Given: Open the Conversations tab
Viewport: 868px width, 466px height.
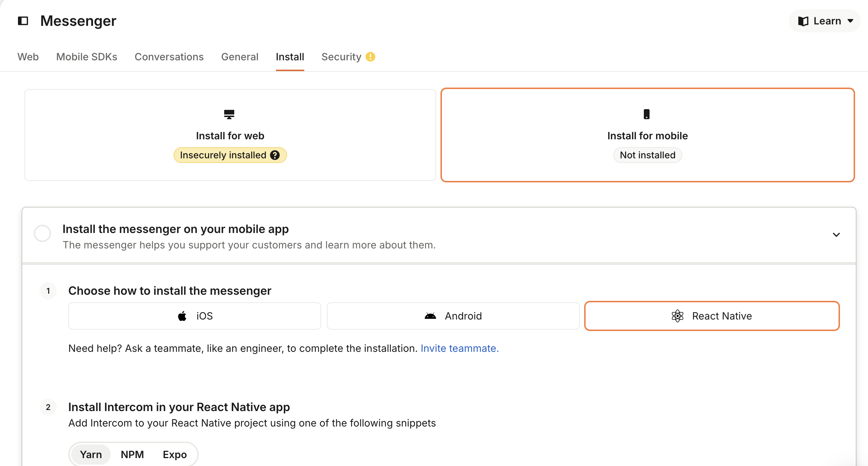Looking at the screenshot, I should tap(169, 57).
